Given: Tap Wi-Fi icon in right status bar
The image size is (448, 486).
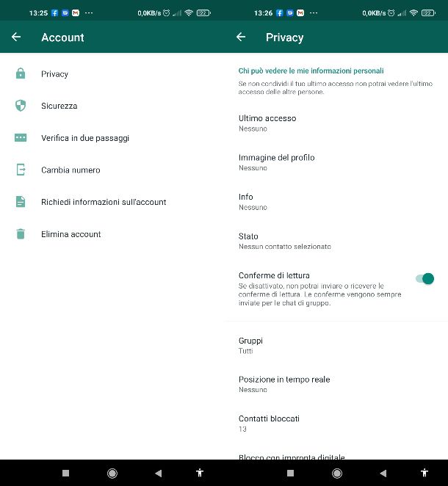Looking at the screenshot, I should (413, 12).
